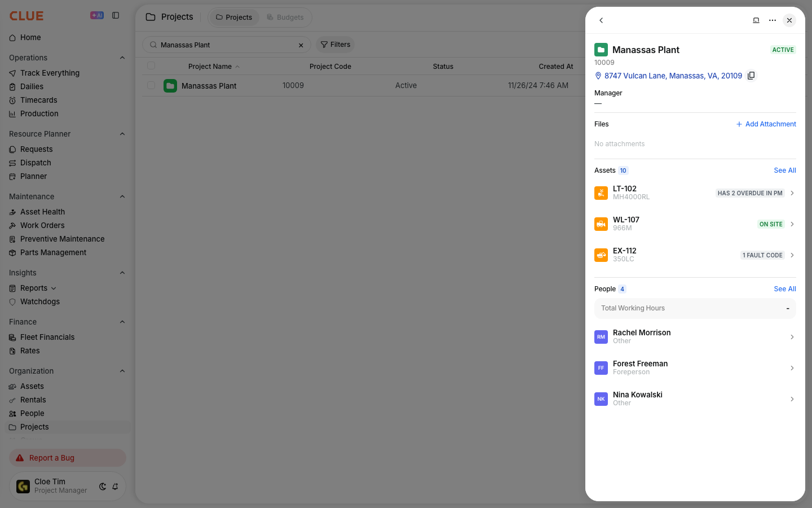Click the green Manassas Plant row folder icon
Screen dimensions: 812x508
tap(170, 86)
